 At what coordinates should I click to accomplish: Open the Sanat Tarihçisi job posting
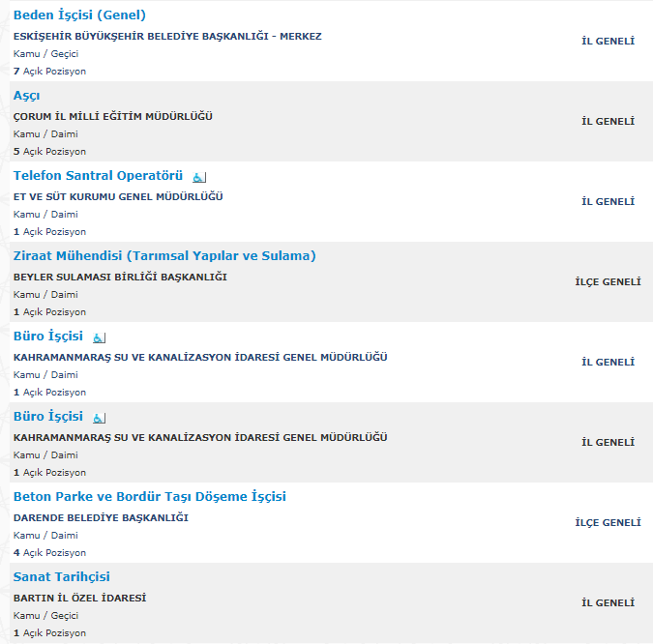click(x=62, y=577)
